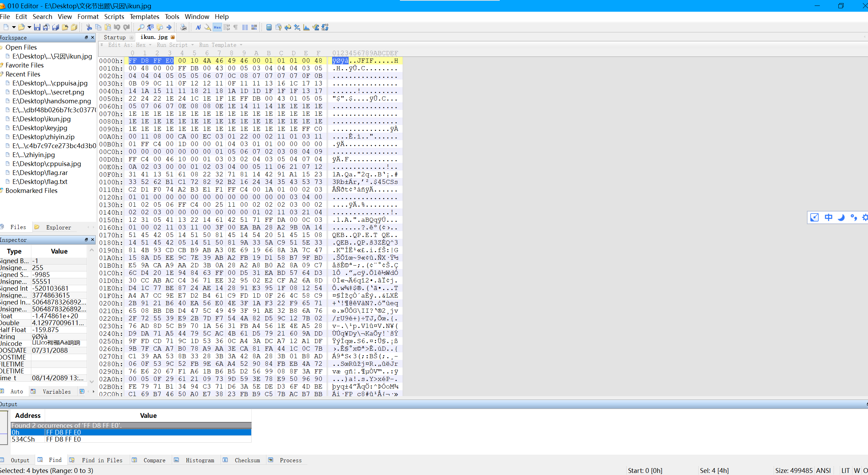Open the Templates menu
This screenshot has height=475, width=868.
144,17
